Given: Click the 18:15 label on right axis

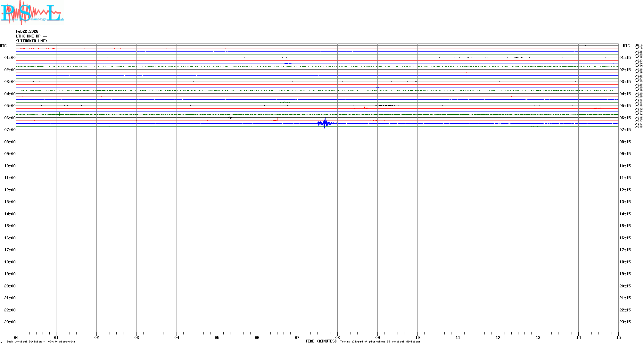Looking at the screenshot, I should pos(625,262).
